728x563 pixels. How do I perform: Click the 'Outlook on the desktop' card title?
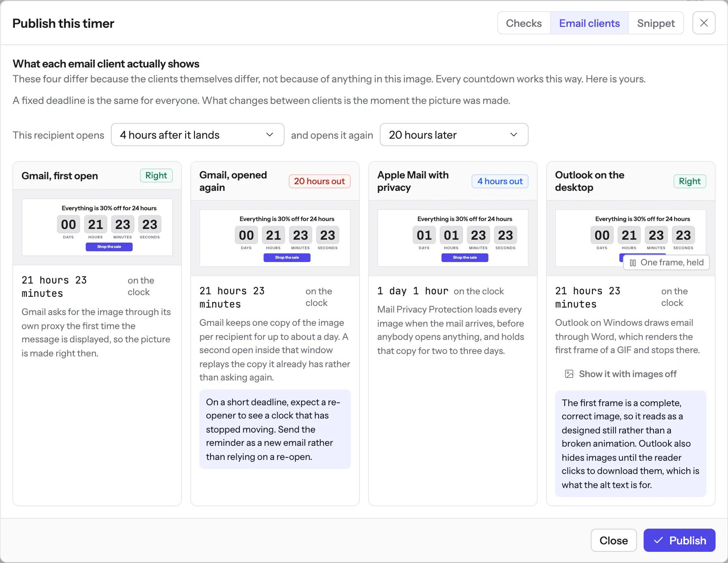(x=589, y=181)
